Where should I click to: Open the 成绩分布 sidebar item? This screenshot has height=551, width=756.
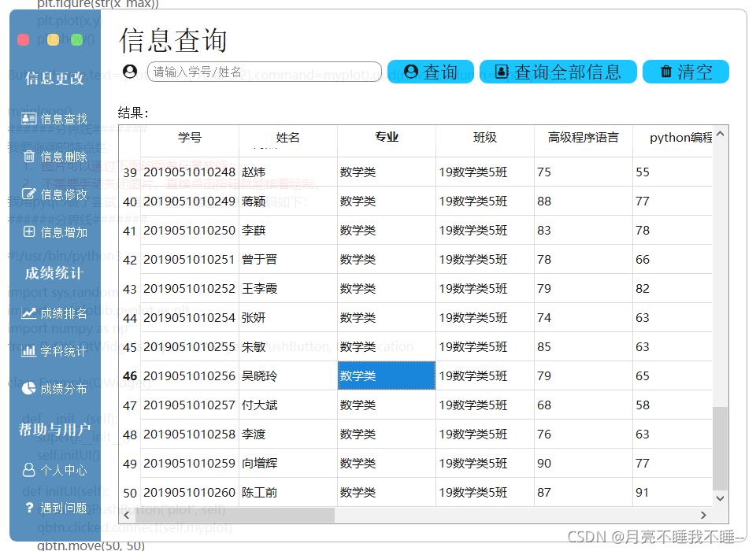(54, 389)
